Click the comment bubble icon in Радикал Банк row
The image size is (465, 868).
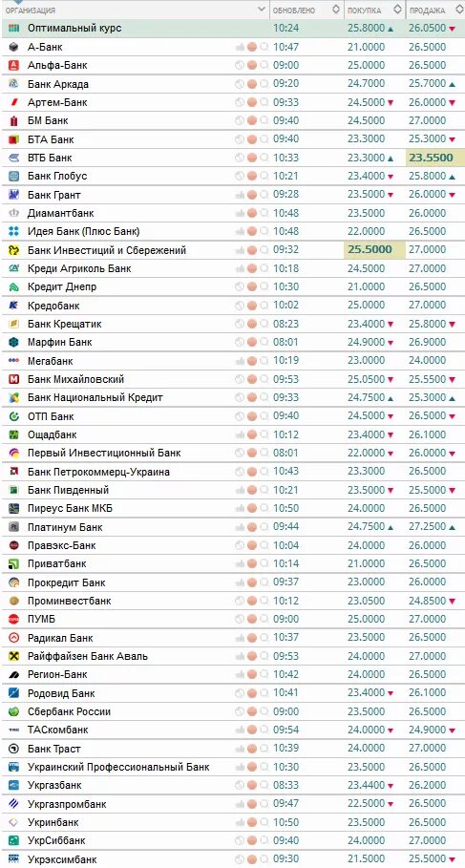pyautogui.click(x=264, y=638)
